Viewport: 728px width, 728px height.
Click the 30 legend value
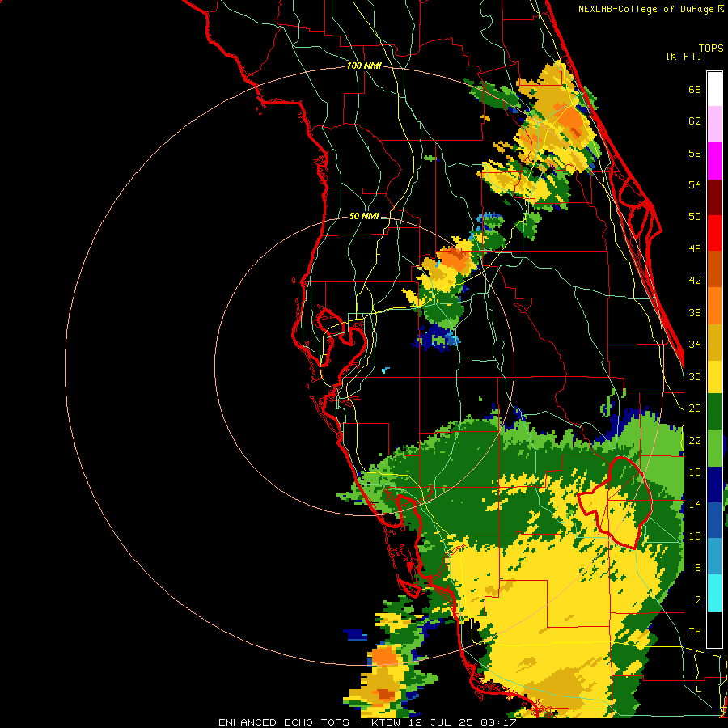pos(695,376)
